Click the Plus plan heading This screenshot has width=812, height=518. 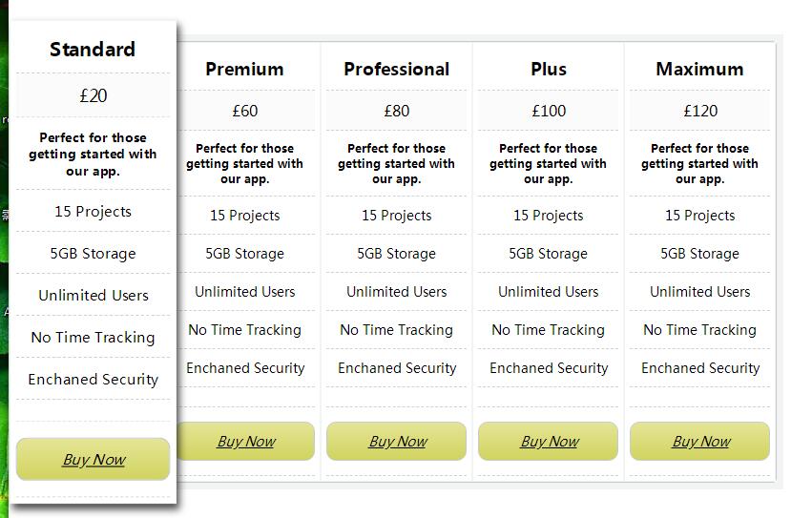pyautogui.click(x=549, y=70)
